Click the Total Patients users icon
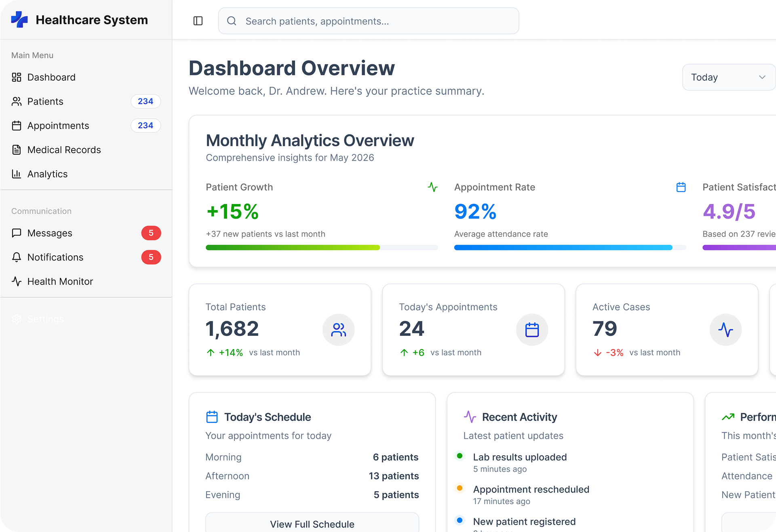776x532 pixels. (x=339, y=330)
